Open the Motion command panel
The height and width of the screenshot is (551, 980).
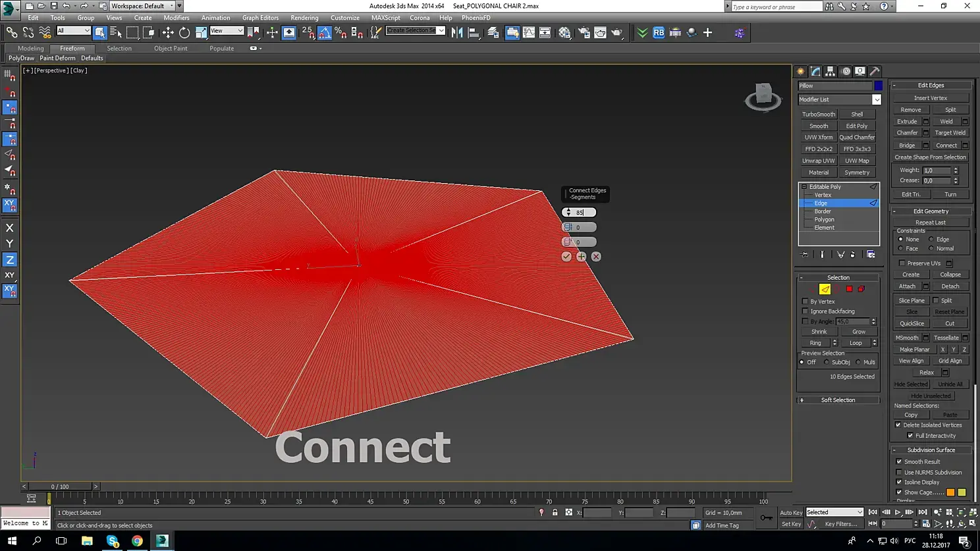[846, 71]
